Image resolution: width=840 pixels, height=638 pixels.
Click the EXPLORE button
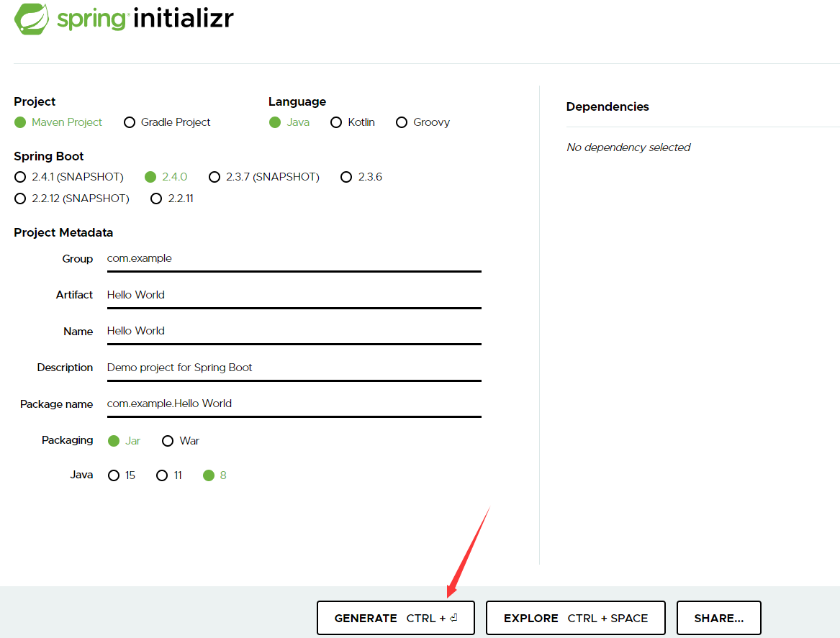576,618
